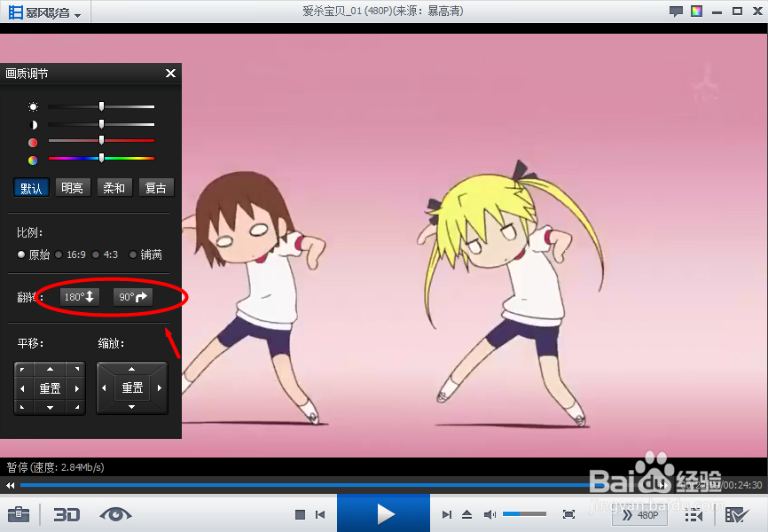Reset the 平移 pan position
Viewport: 768px width, 532px height.
point(50,388)
